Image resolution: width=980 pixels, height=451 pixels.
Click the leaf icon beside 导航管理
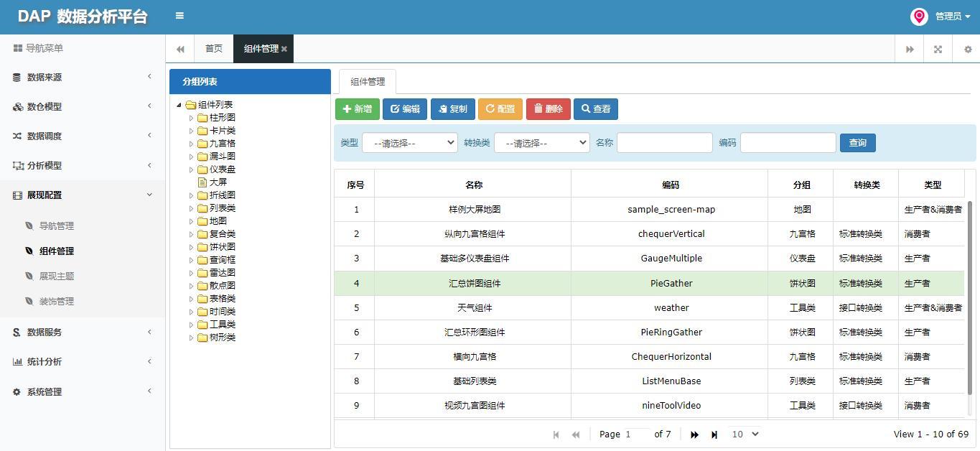(x=29, y=225)
